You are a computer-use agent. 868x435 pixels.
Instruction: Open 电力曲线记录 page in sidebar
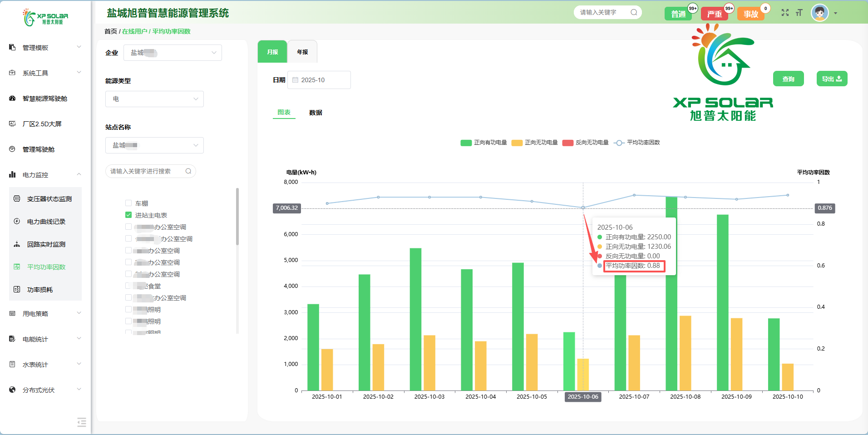[x=46, y=222]
